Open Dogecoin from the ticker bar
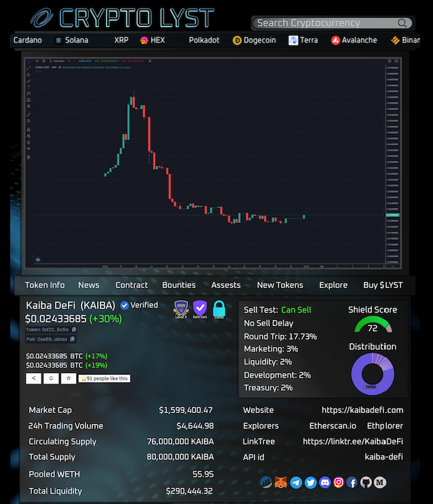This screenshot has width=433, height=504. [255, 40]
